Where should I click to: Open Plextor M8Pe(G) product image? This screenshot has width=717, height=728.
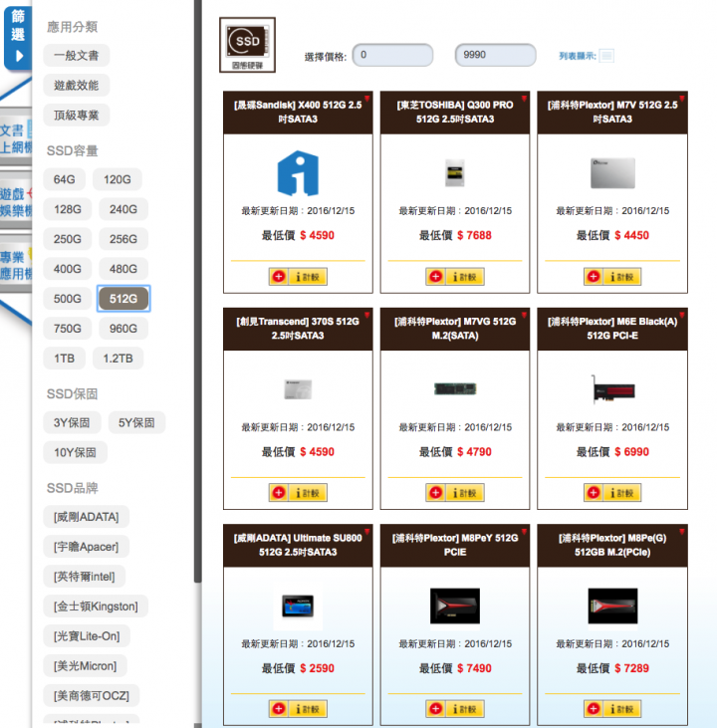click(612, 606)
